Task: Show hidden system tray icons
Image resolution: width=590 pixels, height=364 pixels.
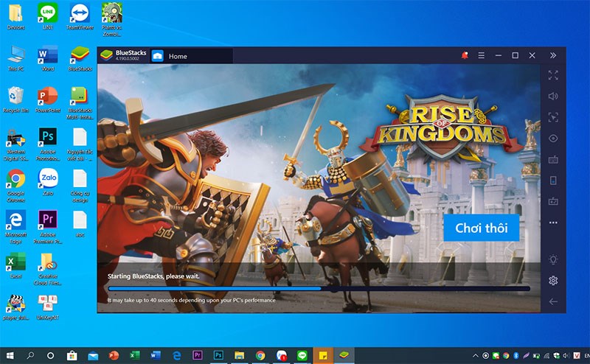Action: [476, 355]
